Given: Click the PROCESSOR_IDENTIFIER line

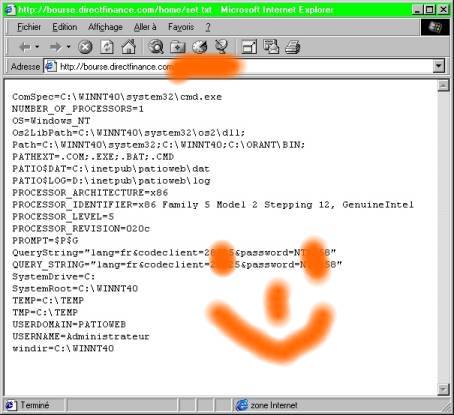Looking at the screenshot, I should [x=213, y=204].
